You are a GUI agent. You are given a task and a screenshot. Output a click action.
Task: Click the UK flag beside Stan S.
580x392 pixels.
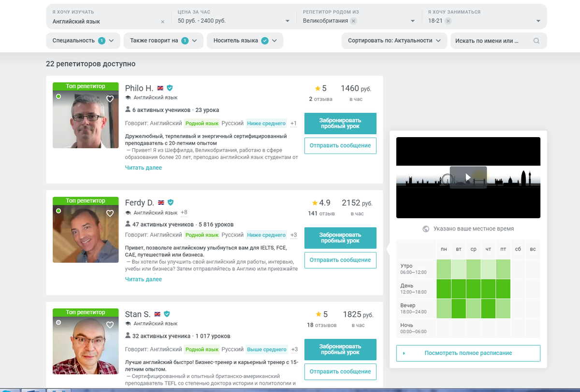(157, 314)
